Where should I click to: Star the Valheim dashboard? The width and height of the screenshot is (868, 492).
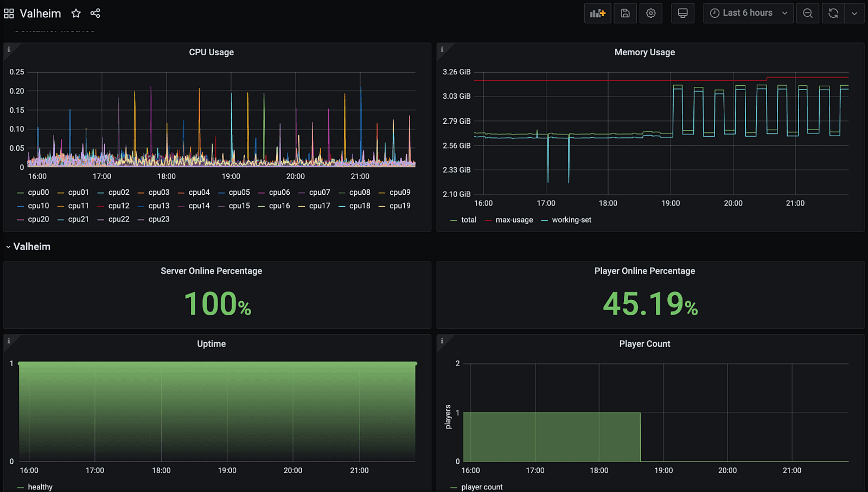[76, 13]
